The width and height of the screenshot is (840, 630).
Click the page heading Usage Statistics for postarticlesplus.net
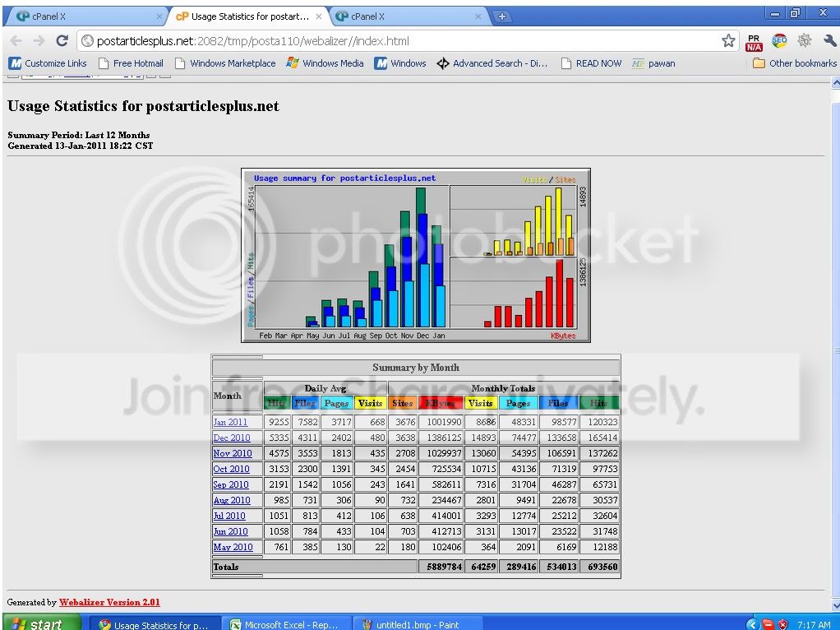[144, 106]
